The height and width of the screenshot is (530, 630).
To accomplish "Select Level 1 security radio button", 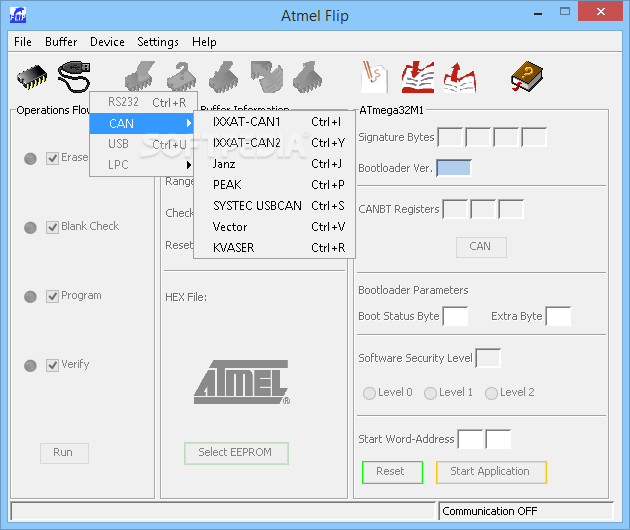I will click(430, 393).
